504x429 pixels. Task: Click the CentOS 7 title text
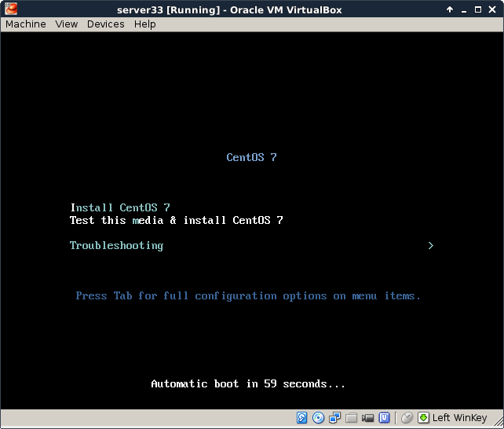(x=251, y=157)
